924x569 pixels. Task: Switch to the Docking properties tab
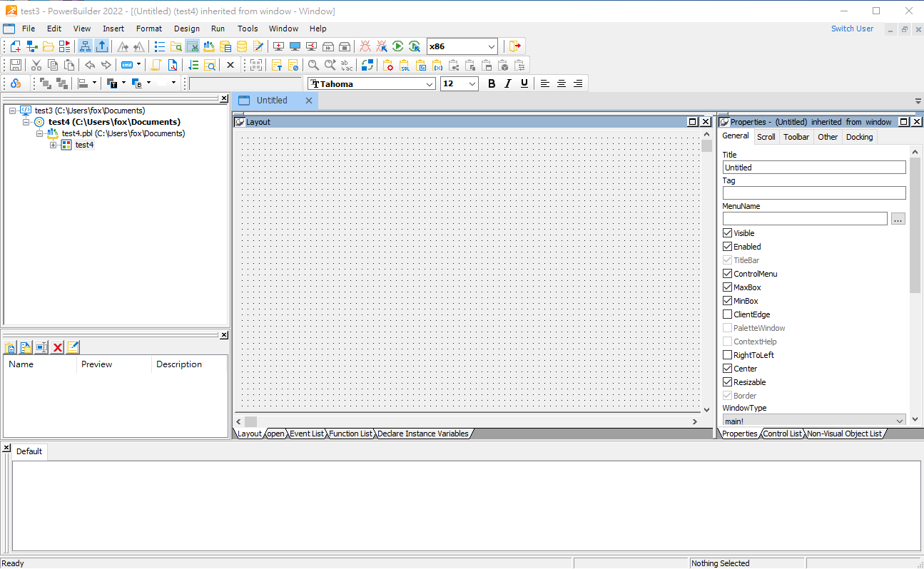(859, 137)
